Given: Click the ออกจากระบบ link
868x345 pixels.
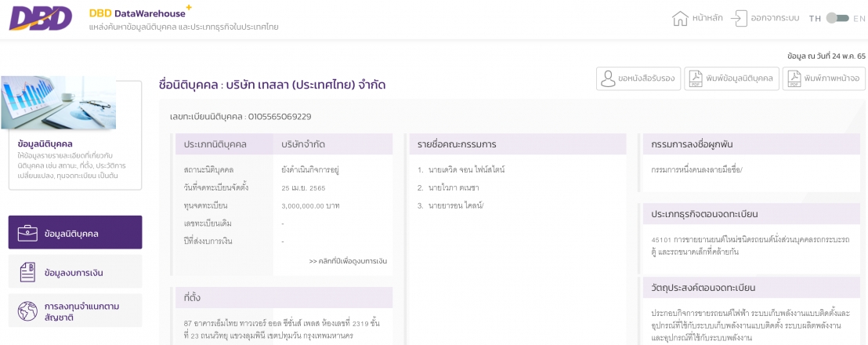Looking at the screenshot, I should coord(775,18).
